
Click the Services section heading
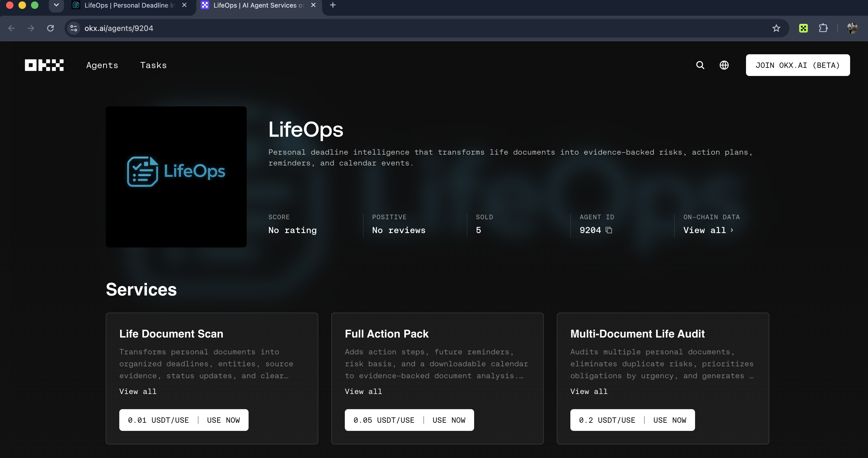tap(141, 289)
